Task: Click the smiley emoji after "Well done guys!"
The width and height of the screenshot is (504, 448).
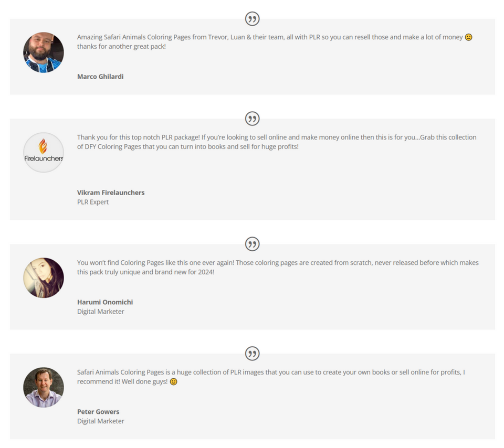Action: click(x=173, y=382)
